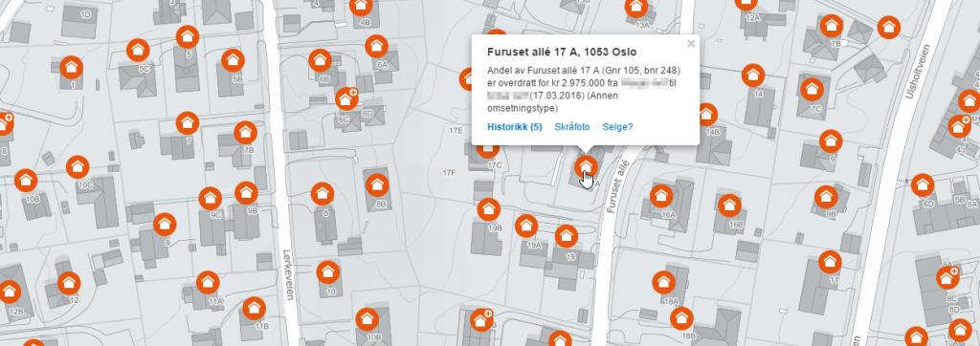980x346 pixels.
Task: Open the Skråfoto link
Action: tap(572, 127)
